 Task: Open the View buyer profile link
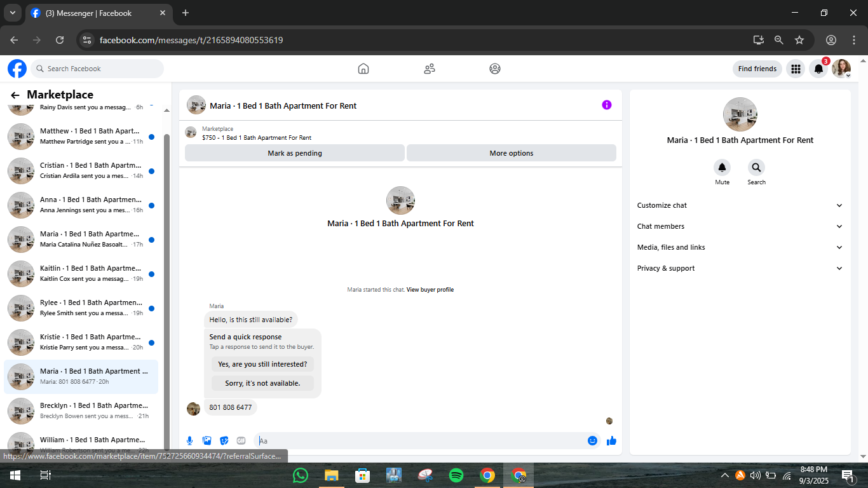coord(430,290)
